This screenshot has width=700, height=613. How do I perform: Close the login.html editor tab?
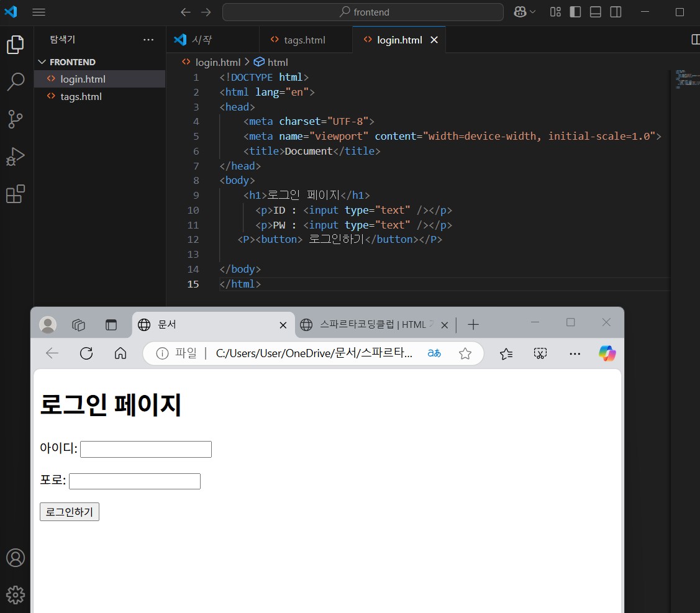(434, 40)
